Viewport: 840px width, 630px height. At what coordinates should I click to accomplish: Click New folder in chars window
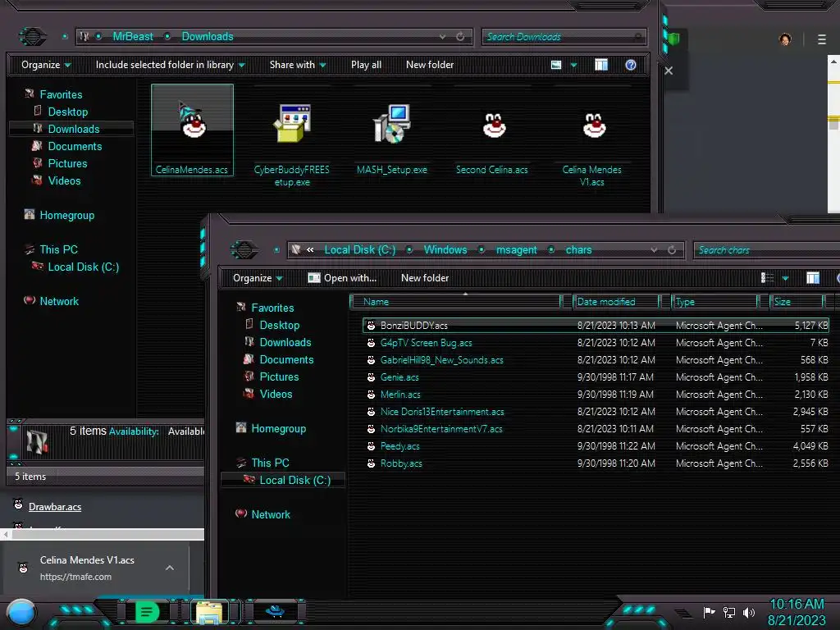pyautogui.click(x=425, y=278)
